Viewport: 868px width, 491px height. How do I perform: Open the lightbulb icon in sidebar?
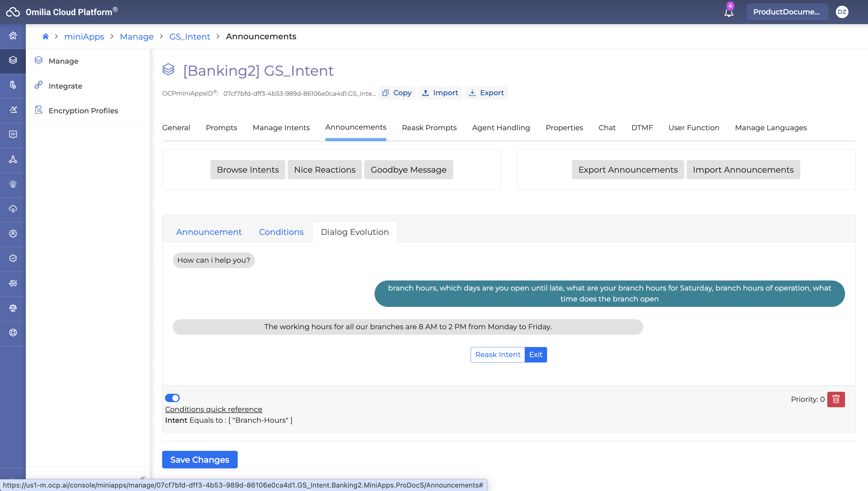[13, 184]
